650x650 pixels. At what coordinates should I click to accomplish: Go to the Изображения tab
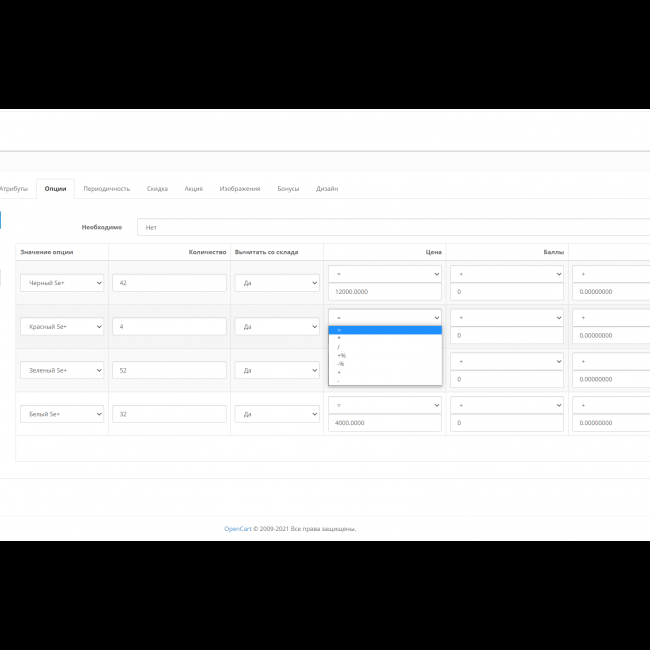click(x=240, y=188)
